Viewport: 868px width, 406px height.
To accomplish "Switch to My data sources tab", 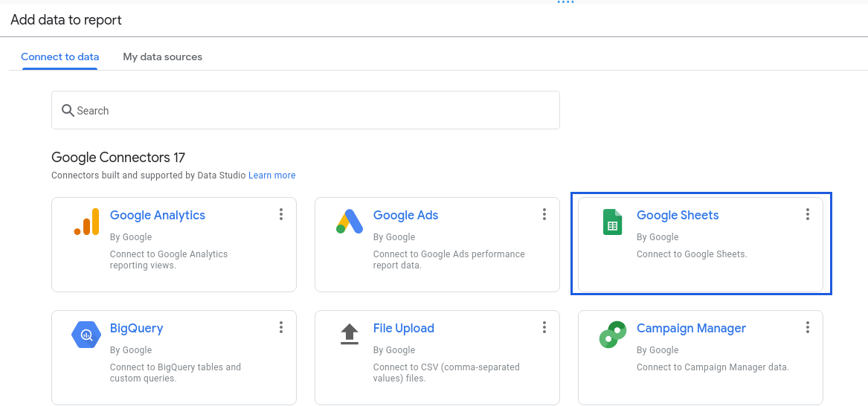I will (162, 57).
